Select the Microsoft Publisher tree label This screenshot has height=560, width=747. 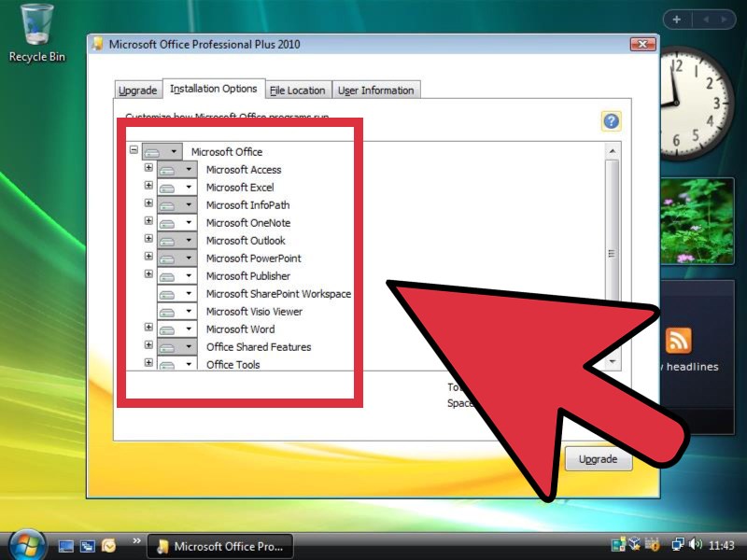[x=248, y=276]
